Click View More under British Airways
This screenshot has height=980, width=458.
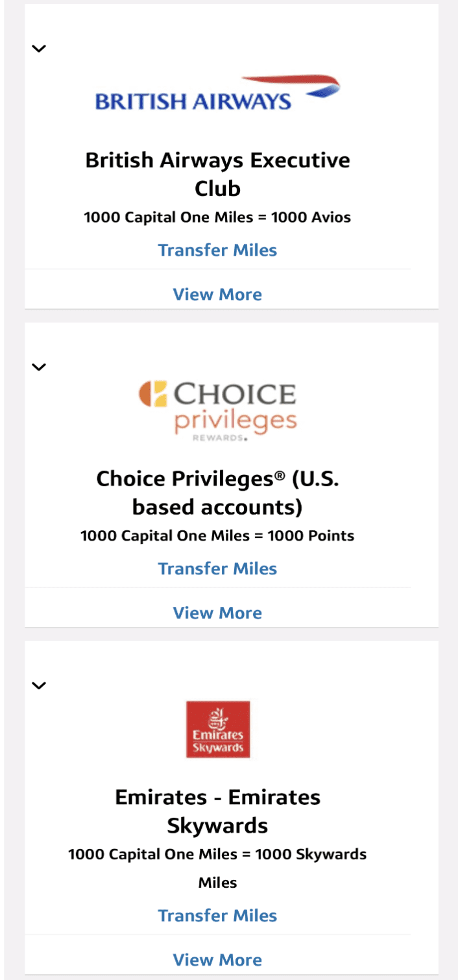point(218,294)
